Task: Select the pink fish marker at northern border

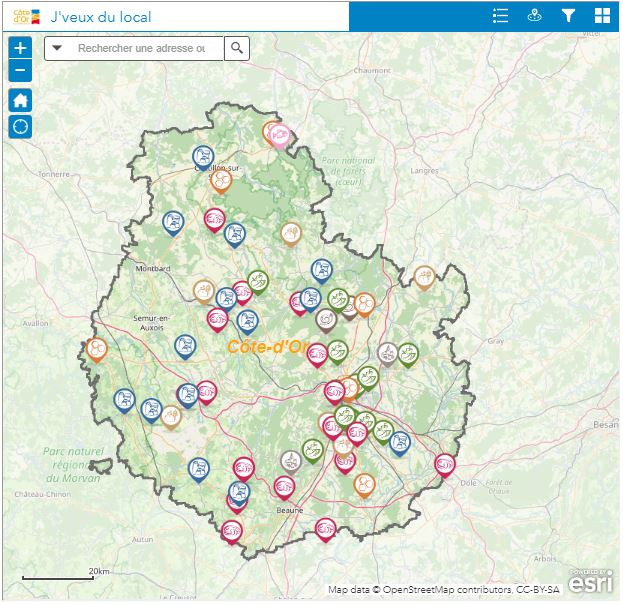Action: 280,136
